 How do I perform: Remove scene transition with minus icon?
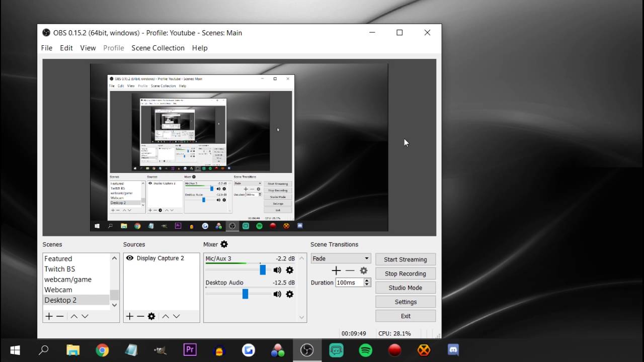tap(350, 270)
